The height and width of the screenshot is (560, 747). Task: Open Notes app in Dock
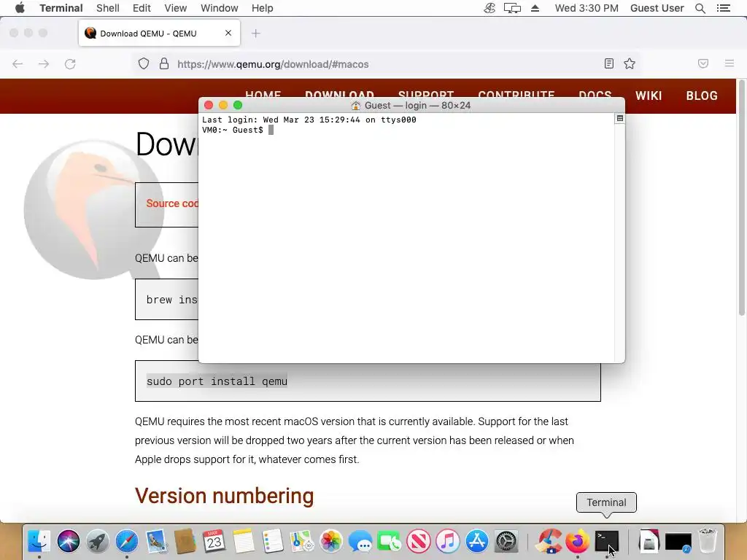tap(244, 542)
